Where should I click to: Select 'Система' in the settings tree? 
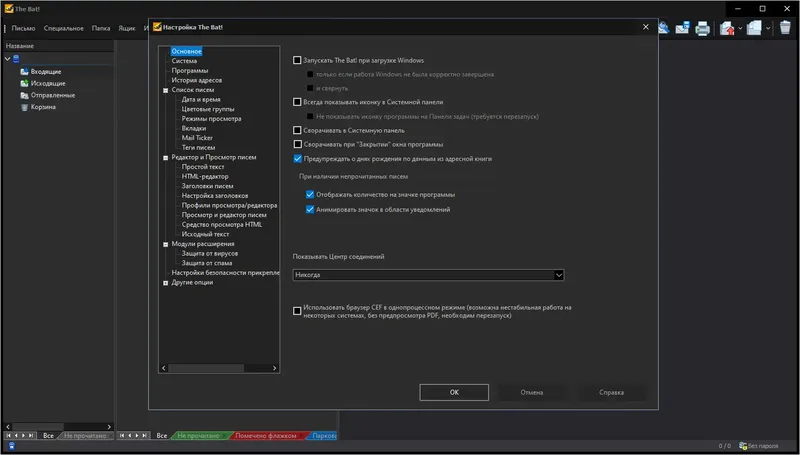coord(184,61)
